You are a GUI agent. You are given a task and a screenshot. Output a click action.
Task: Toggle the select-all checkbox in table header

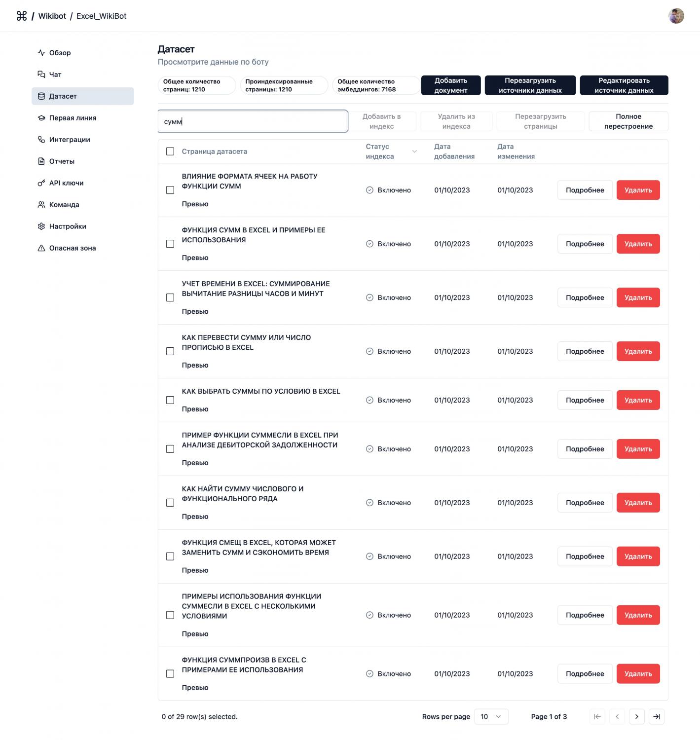170,151
